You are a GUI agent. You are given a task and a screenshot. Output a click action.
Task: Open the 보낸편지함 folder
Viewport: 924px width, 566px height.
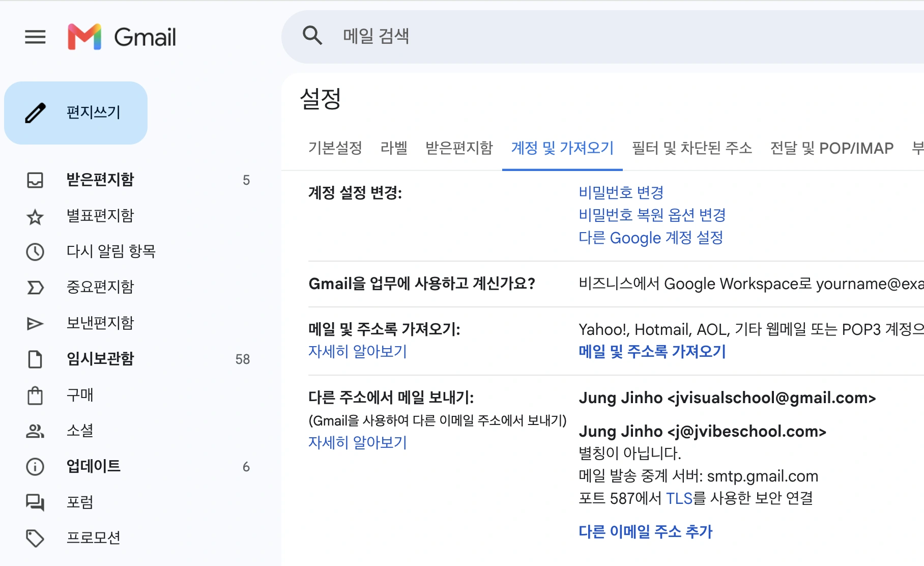coord(100,323)
